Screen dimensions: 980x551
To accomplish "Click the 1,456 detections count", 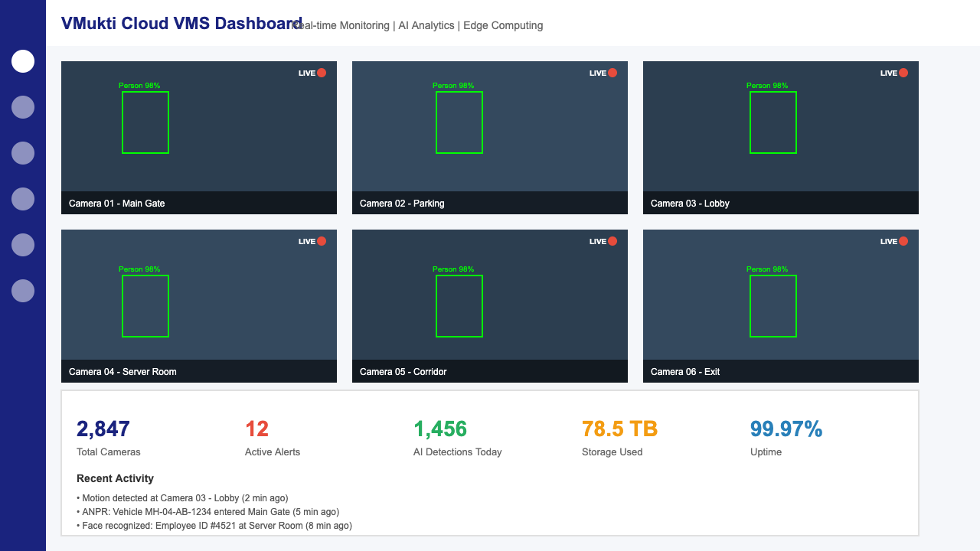I will (x=440, y=429).
